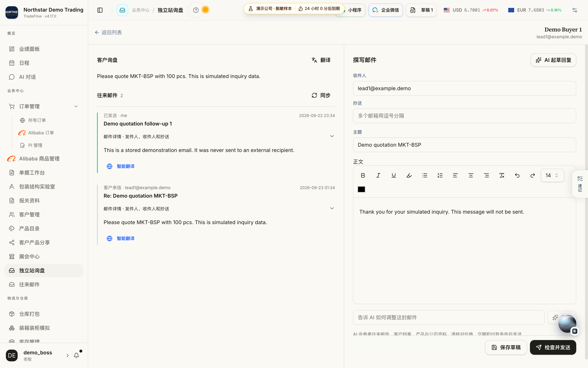Redo edit in editor
The height and width of the screenshot is (368, 588).
533,176
